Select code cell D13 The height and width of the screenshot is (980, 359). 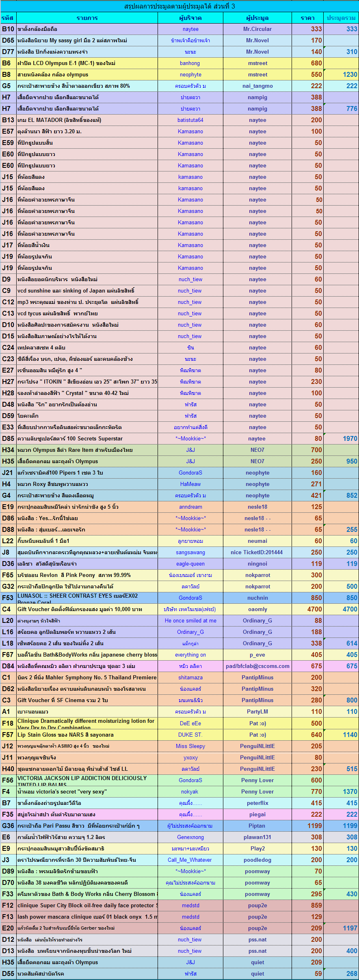(x=8, y=951)
